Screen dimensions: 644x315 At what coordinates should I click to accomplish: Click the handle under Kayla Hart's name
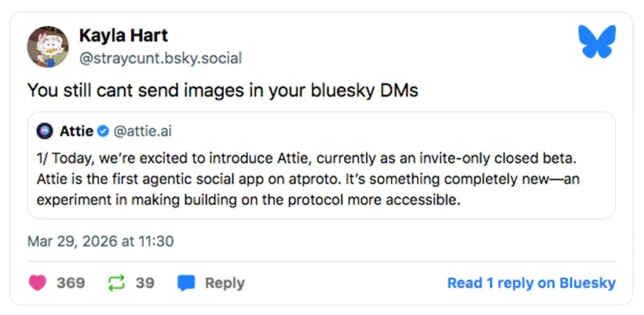pos(160,58)
